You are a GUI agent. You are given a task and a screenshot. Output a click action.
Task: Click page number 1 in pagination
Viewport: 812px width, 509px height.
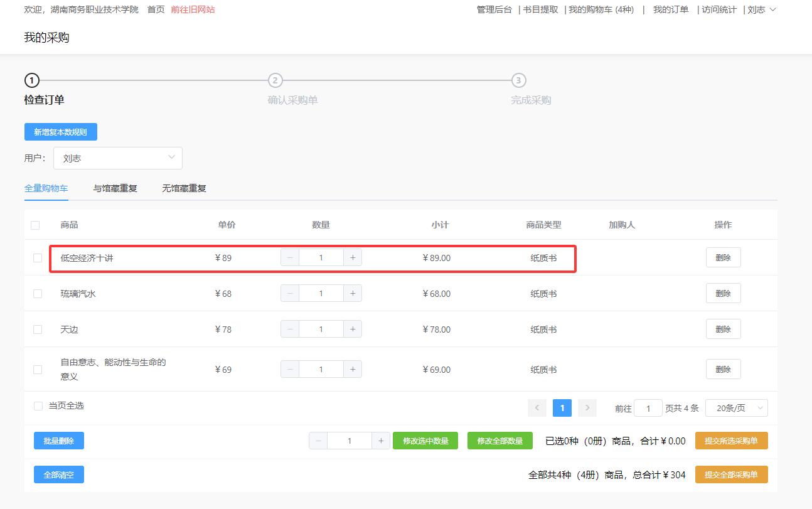point(562,407)
